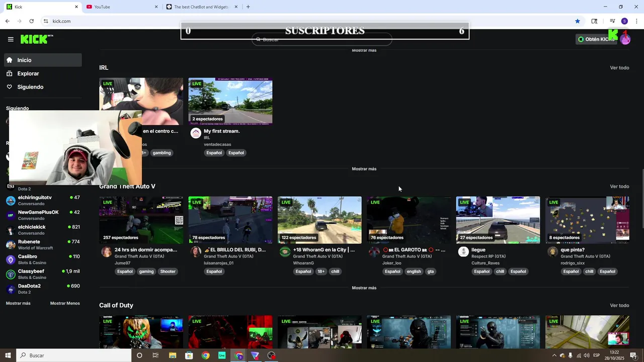The height and width of the screenshot is (362, 644).
Task: Expand Mostrar más above the IRL section
Action: click(x=364, y=50)
